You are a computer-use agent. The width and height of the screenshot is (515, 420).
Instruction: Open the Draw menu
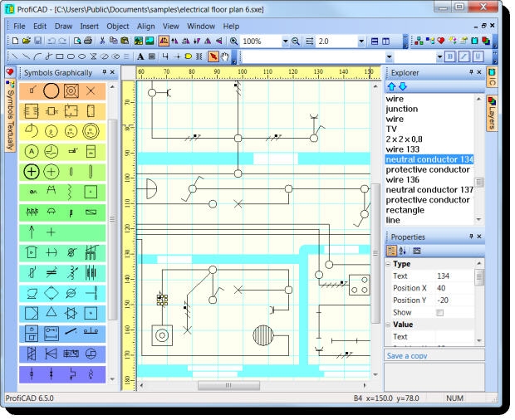pyautogui.click(x=63, y=27)
